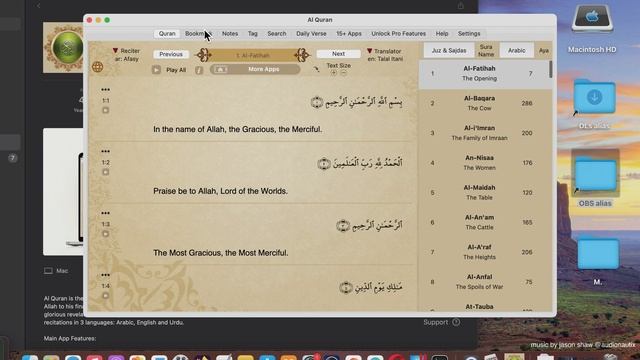Screen dimensions: 640x360
Task: Open the OBS alias folder on desktop
Action: click(596, 175)
